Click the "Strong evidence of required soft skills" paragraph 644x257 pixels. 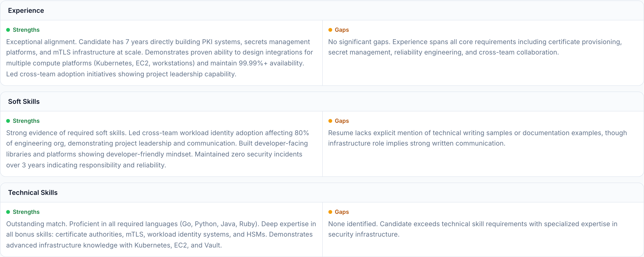158,149
